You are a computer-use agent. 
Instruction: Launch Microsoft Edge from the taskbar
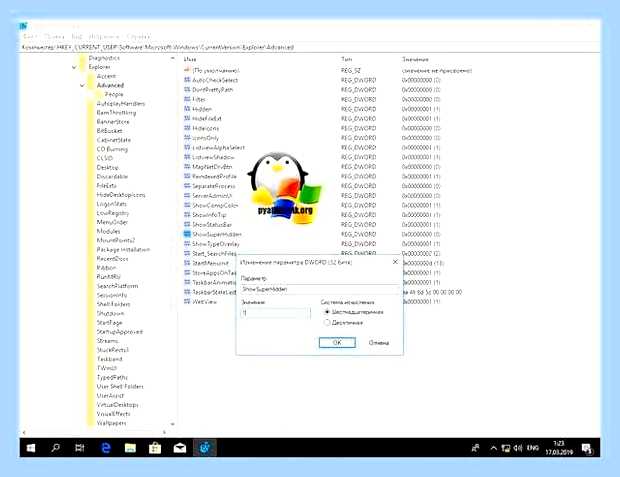point(106,448)
